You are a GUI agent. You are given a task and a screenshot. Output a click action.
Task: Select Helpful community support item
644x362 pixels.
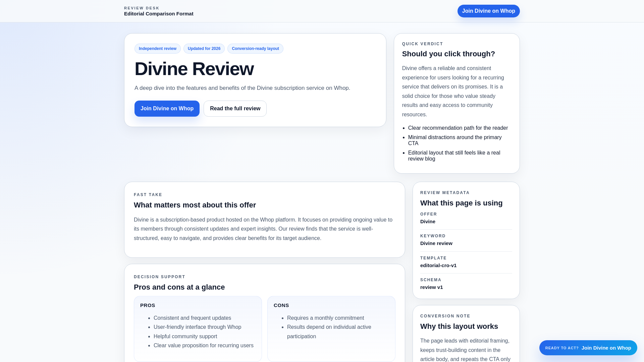185,337
